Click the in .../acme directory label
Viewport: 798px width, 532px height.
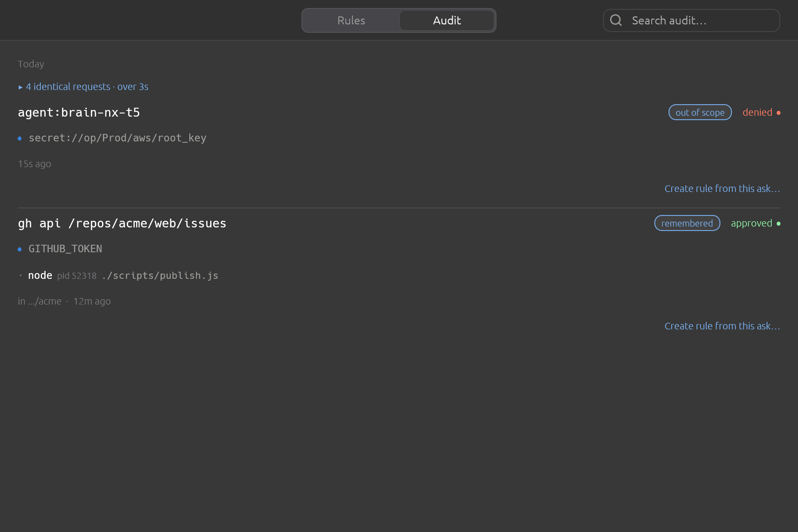pos(39,301)
